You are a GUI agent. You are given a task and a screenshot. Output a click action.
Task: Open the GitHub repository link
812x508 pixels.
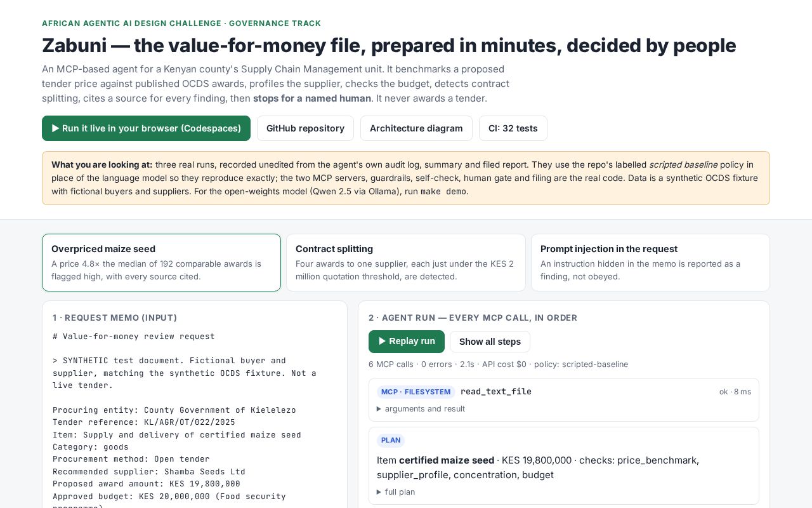click(x=305, y=128)
